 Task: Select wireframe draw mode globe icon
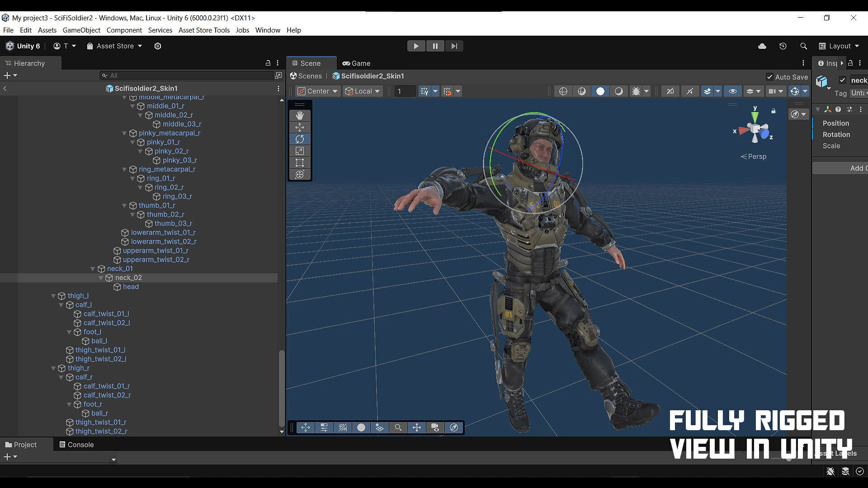click(x=563, y=91)
